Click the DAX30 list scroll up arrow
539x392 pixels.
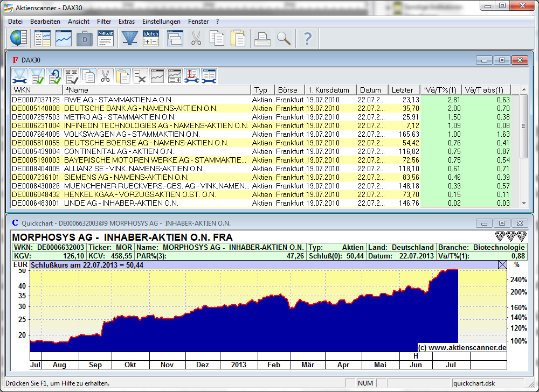(x=524, y=89)
